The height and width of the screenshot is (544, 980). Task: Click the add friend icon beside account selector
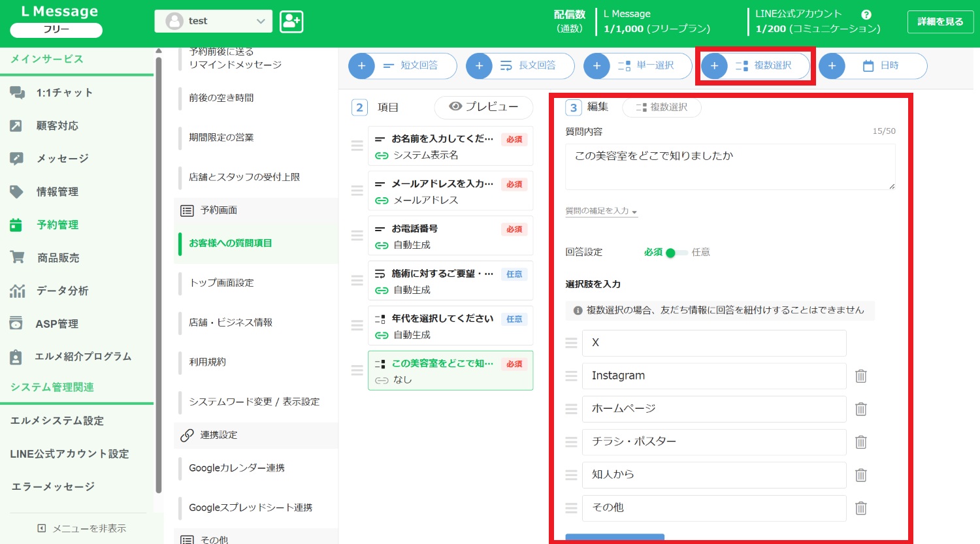pyautogui.click(x=291, y=22)
